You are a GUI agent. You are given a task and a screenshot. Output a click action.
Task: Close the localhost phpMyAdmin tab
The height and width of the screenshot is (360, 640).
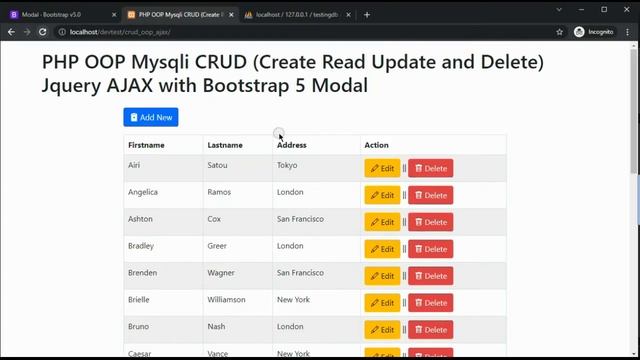pos(348,15)
